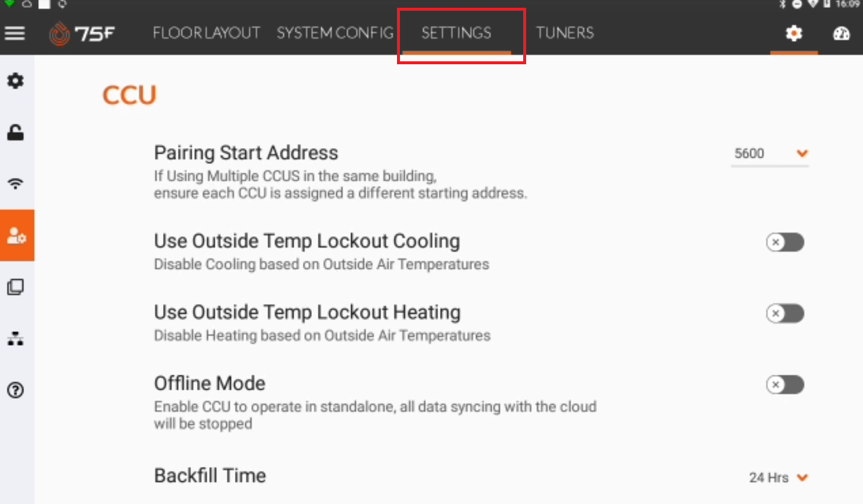The height and width of the screenshot is (504, 863).
Task: Click the layered pages icon in sidebar
Action: pos(15,287)
